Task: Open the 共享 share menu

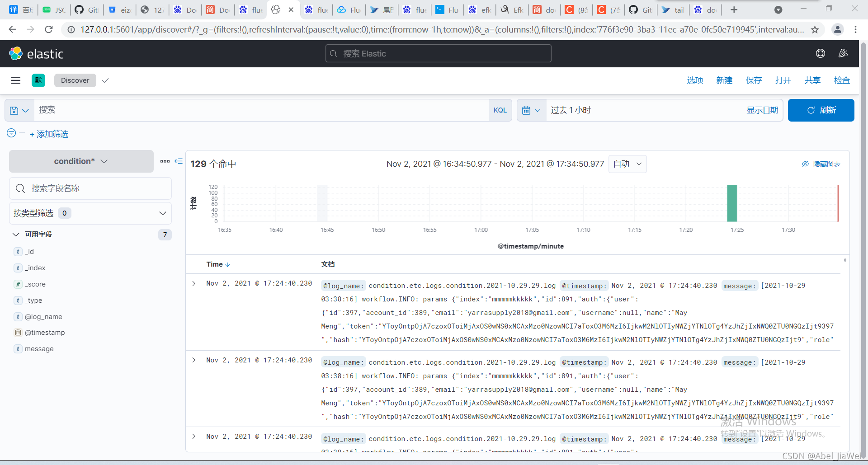Action: pos(812,80)
